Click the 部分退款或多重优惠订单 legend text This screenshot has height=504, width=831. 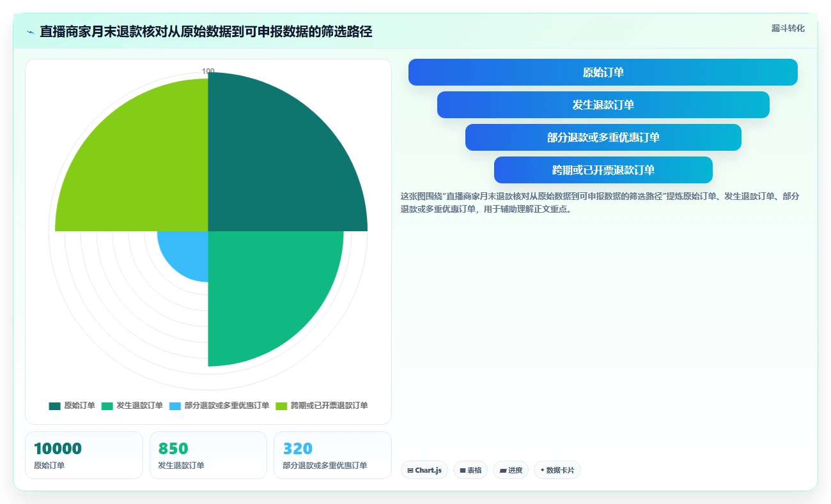(227, 406)
